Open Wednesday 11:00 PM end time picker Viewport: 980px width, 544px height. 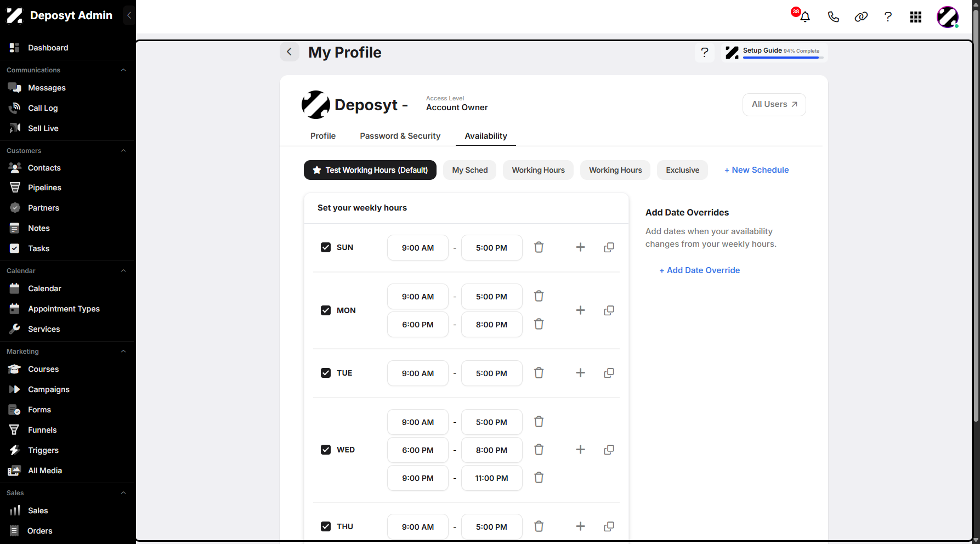tap(492, 478)
